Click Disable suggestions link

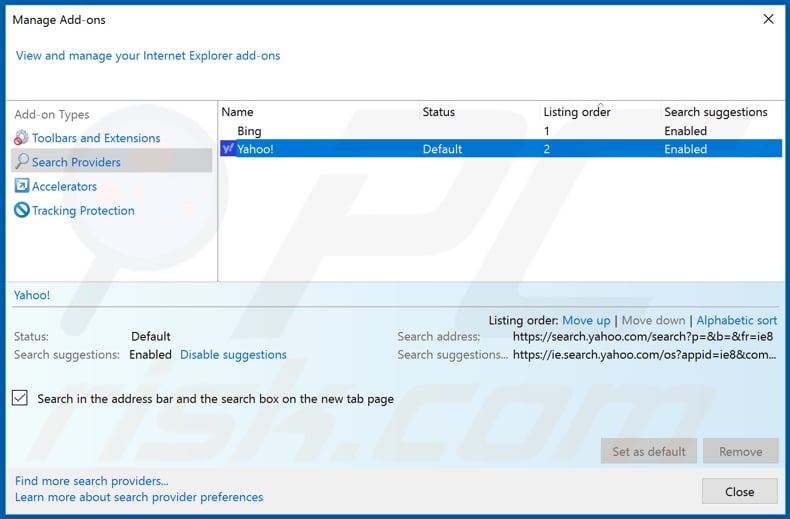tap(233, 355)
